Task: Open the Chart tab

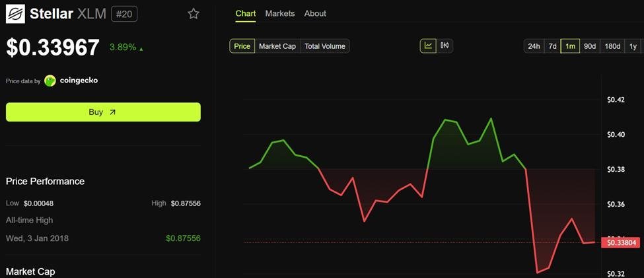Action: [246, 13]
